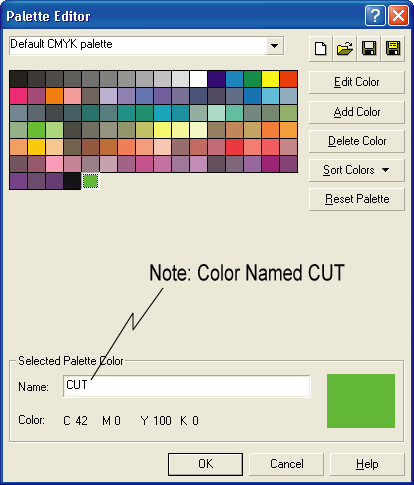Open the Sort Colors dropdown menu

pyautogui.click(x=357, y=170)
